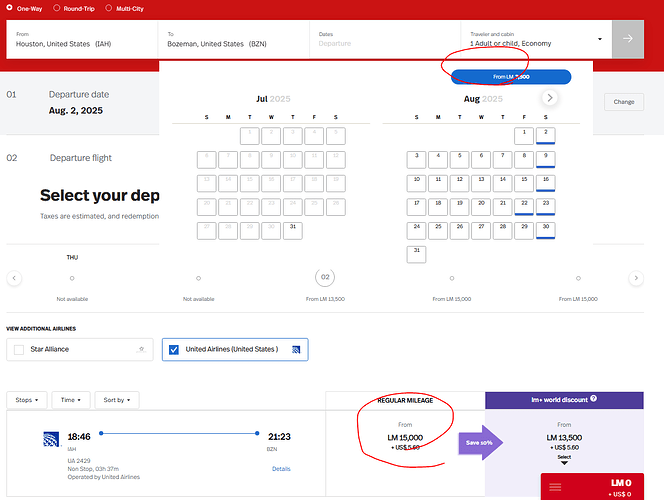Uncheck the United Airlines checkbox
664x500 pixels.
pyautogui.click(x=174, y=350)
